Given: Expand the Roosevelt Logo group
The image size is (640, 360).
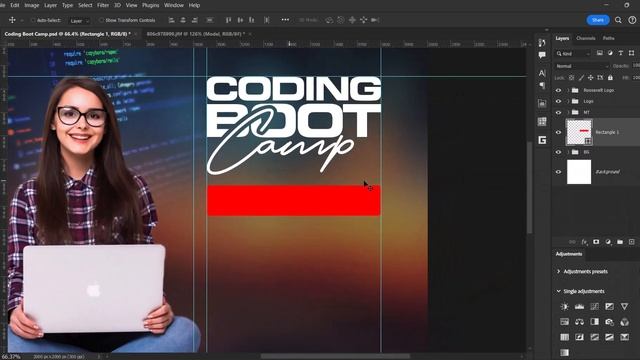Looking at the screenshot, I should (x=568, y=90).
